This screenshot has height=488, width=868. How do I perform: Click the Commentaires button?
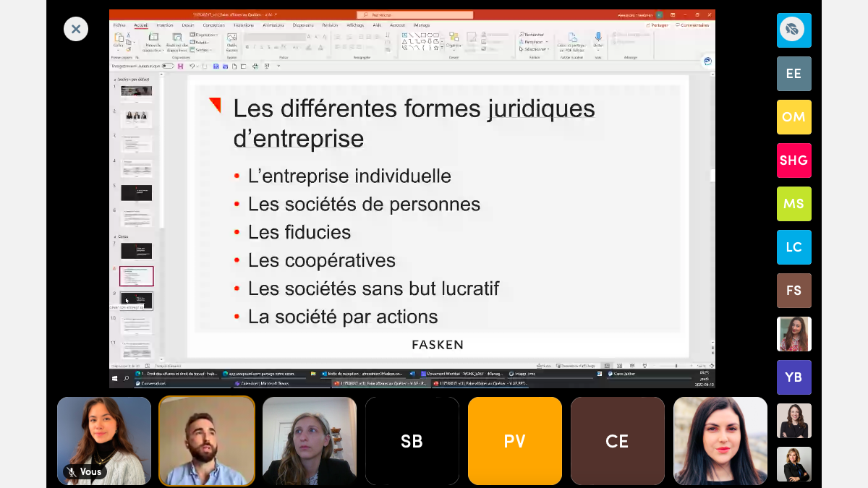692,25
